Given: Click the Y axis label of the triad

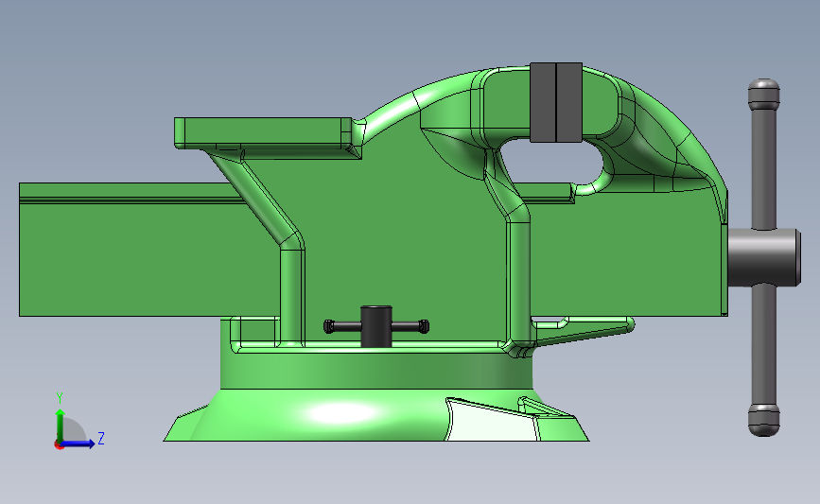Looking at the screenshot, I should tap(60, 398).
